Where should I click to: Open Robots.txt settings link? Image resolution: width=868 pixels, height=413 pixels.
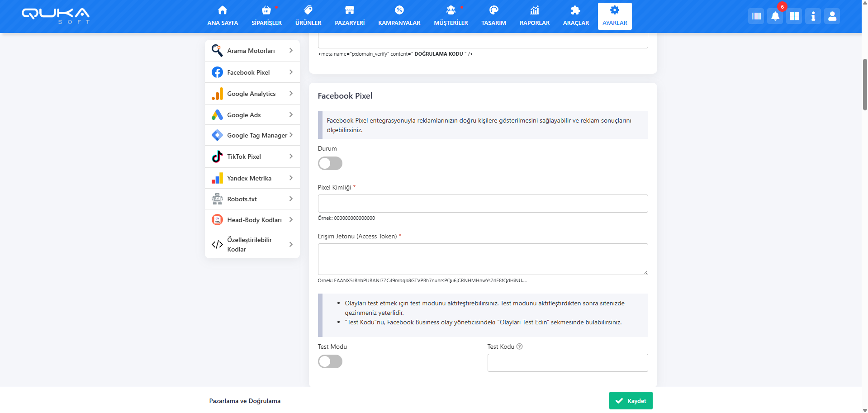click(242, 199)
